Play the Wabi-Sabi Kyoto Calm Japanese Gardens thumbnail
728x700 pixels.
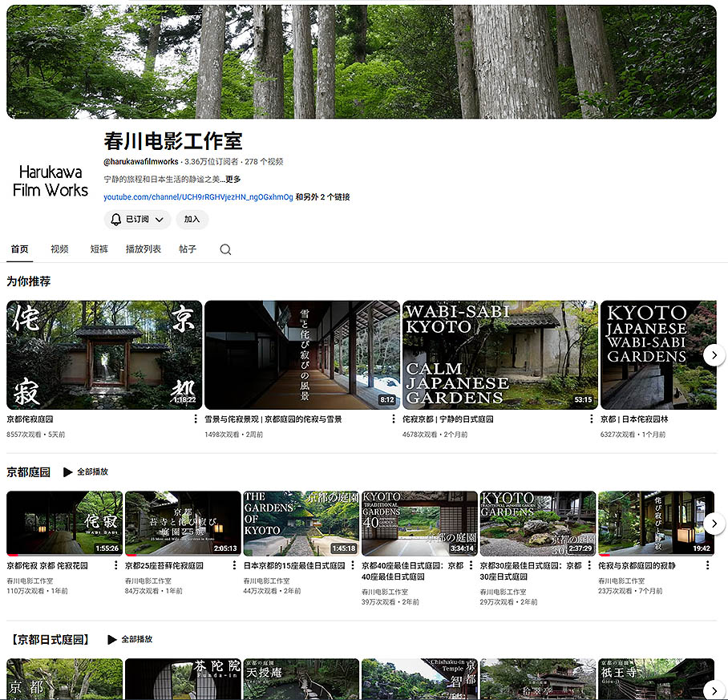coord(499,355)
